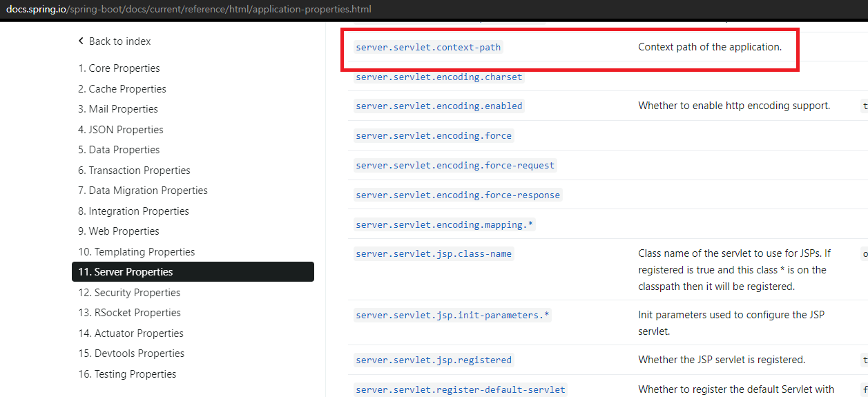Click 'Class name of the servlet' description
This screenshot has height=397, width=868.
(x=734, y=270)
